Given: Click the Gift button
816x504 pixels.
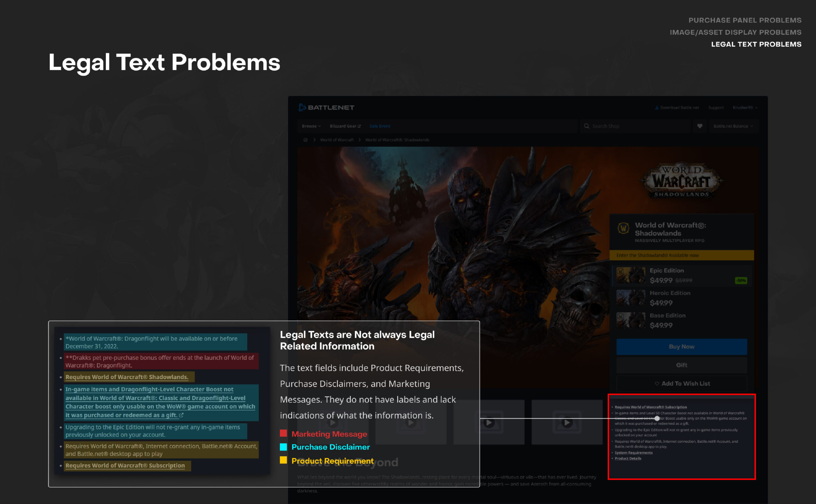Looking at the screenshot, I should click(x=681, y=365).
